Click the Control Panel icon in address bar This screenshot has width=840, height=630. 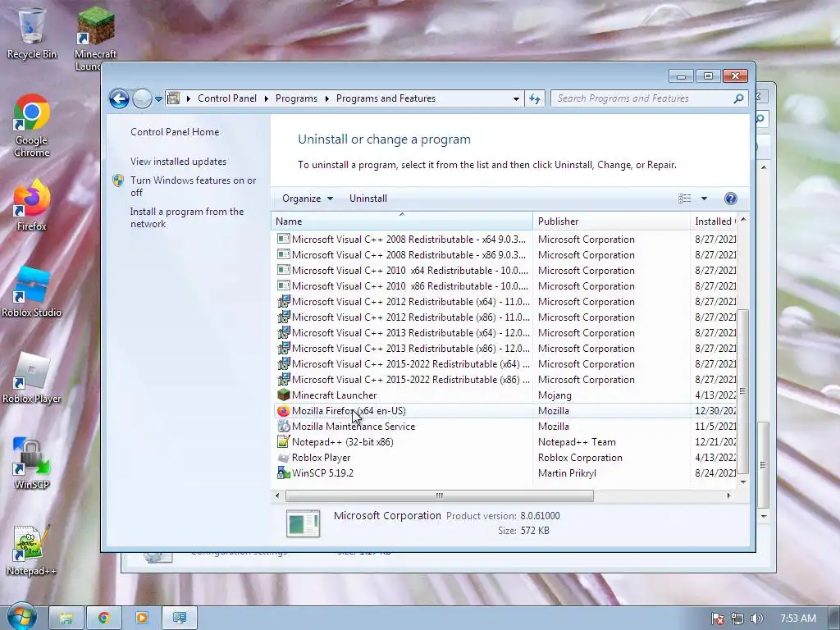click(x=174, y=98)
